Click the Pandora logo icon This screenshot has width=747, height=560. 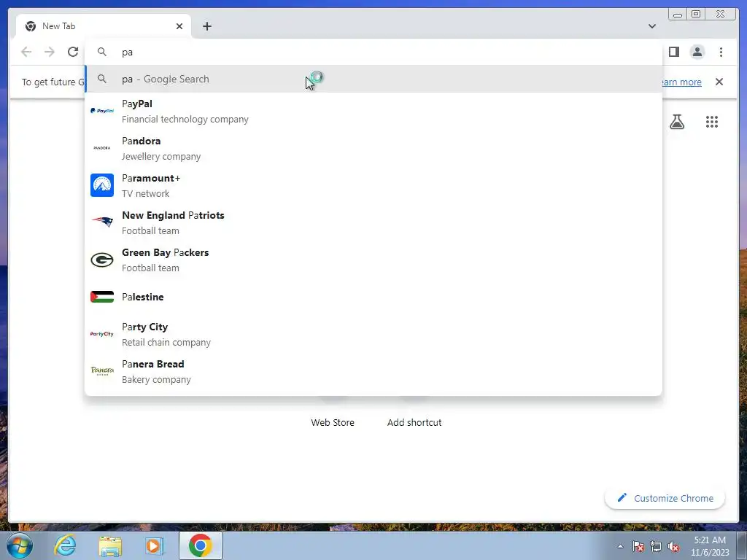tap(102, 148)
